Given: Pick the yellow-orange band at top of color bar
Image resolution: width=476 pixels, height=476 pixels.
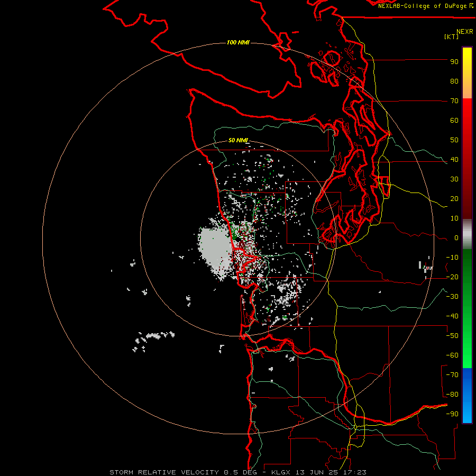Looking at the screenshot, I should [x=467, y=73].
